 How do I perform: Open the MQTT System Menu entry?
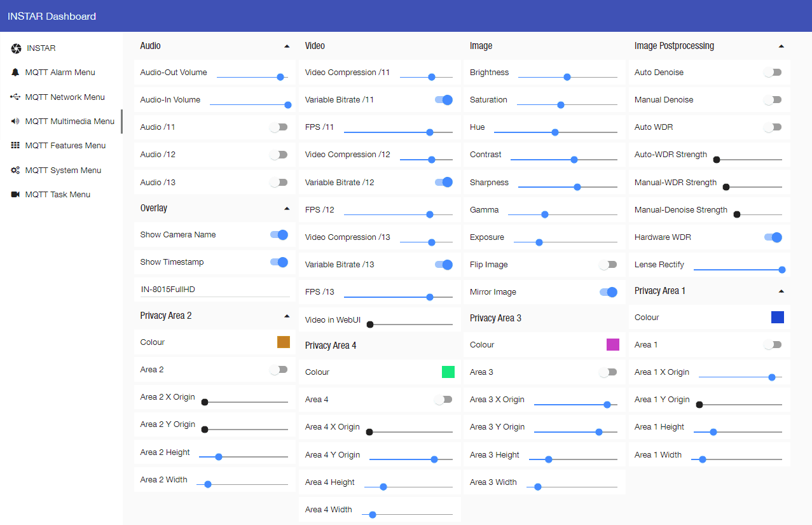point(62,170)
